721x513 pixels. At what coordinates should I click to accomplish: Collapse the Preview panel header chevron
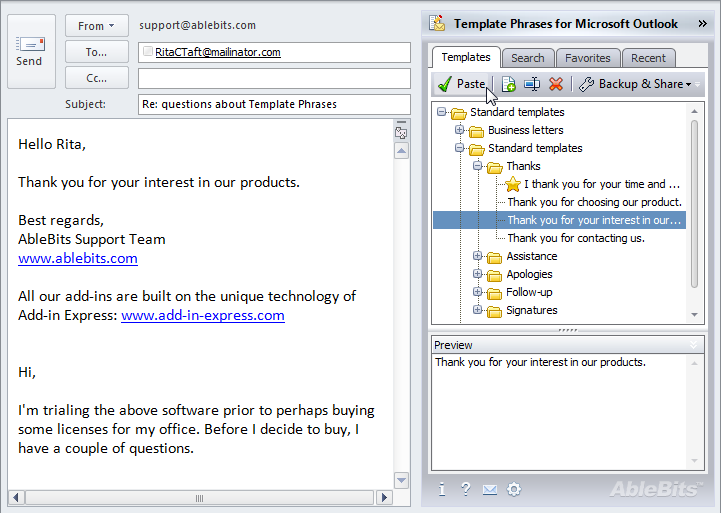pos(694,345)
